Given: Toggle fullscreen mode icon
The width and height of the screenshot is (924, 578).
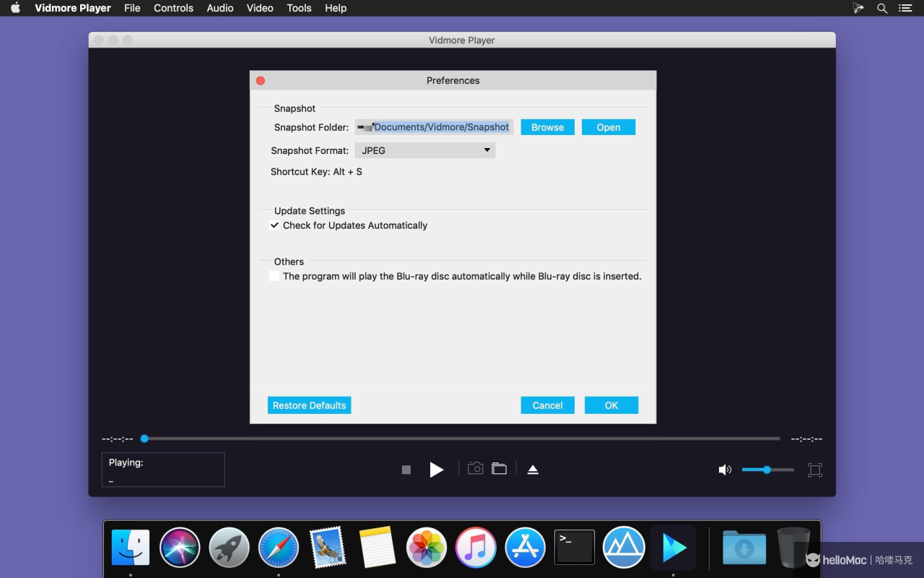Looking at the screenshot, I should [815, 470].
